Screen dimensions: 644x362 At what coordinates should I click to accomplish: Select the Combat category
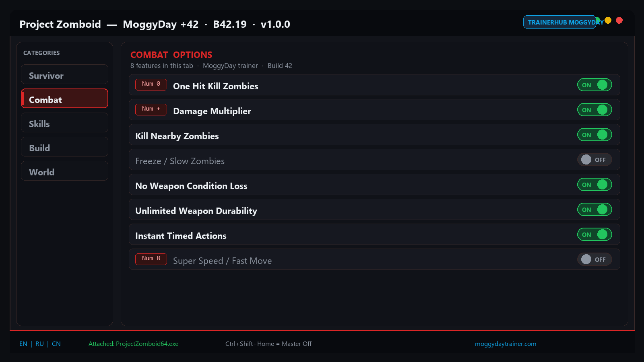tap(64, 99)
